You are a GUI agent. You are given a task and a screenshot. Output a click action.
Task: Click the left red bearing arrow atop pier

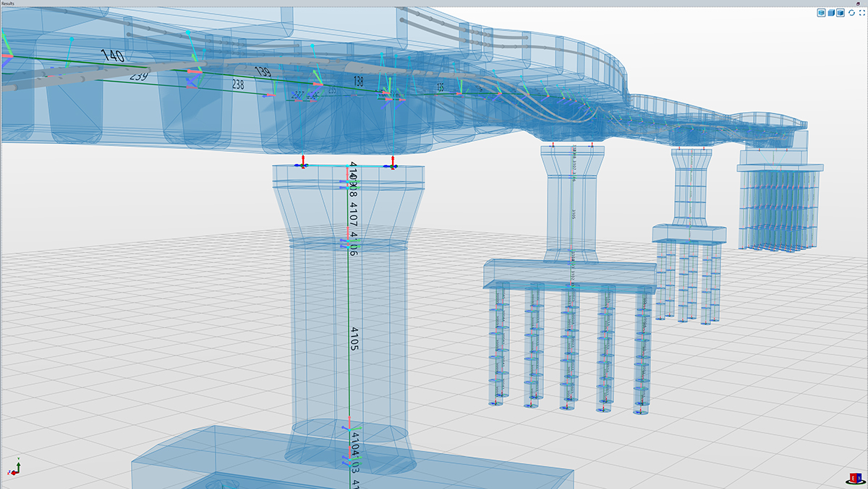pos(303,160)
